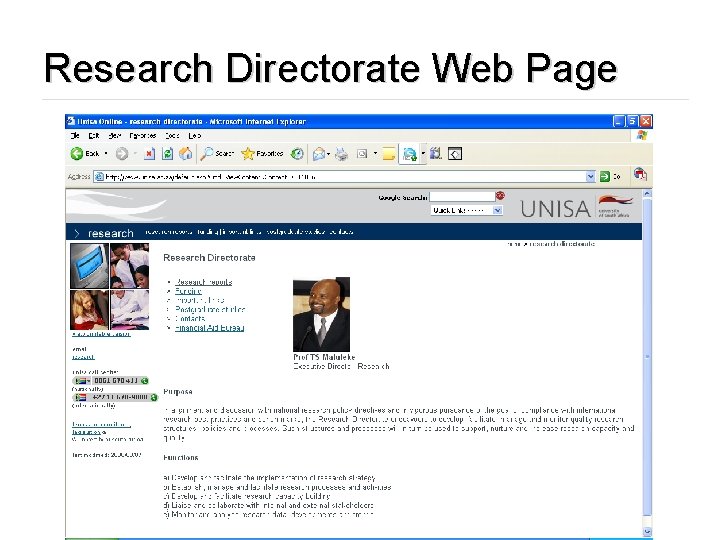The height and width of the screenshot is (540, 720).
Task: Open the Favorites star toolbar button
Action: (262, 153)
